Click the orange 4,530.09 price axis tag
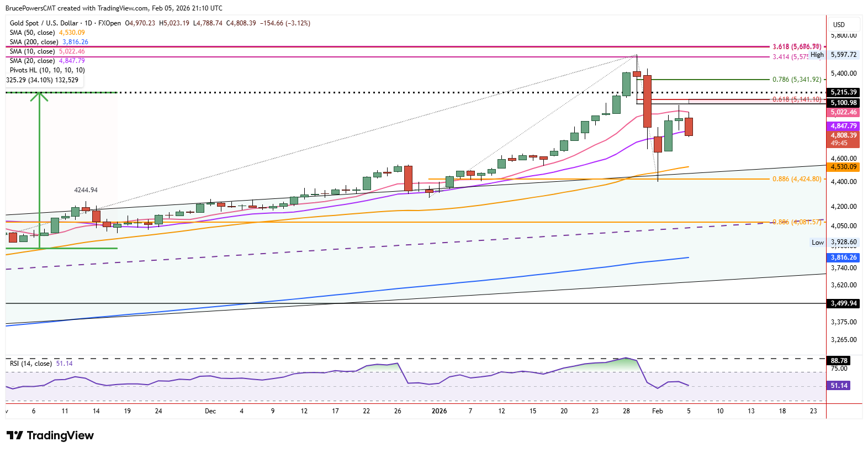The width and height of the screenshot is (868, 452). pos(843,167)
